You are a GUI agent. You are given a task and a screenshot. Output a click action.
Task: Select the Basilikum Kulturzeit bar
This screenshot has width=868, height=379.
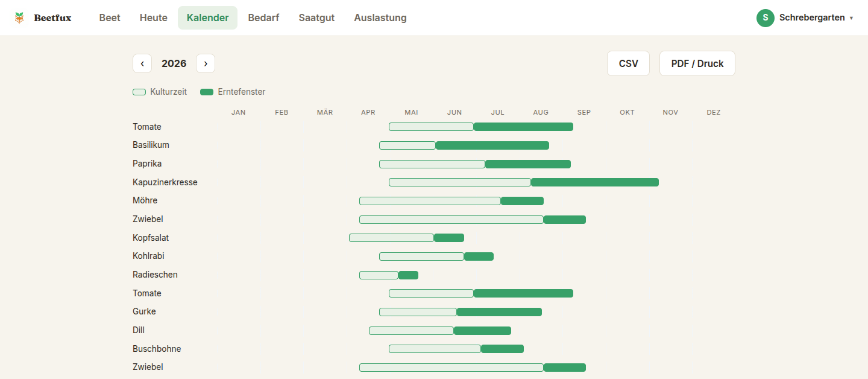click(407, 145)
